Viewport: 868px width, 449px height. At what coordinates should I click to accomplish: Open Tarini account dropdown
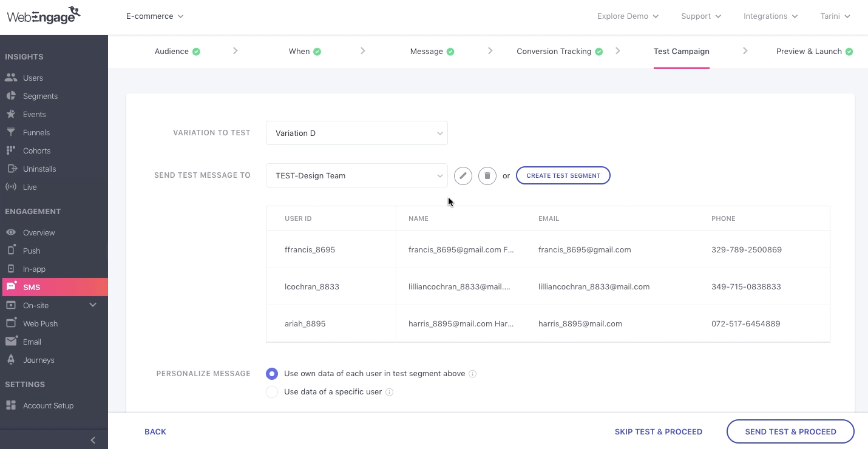[835, 16]
